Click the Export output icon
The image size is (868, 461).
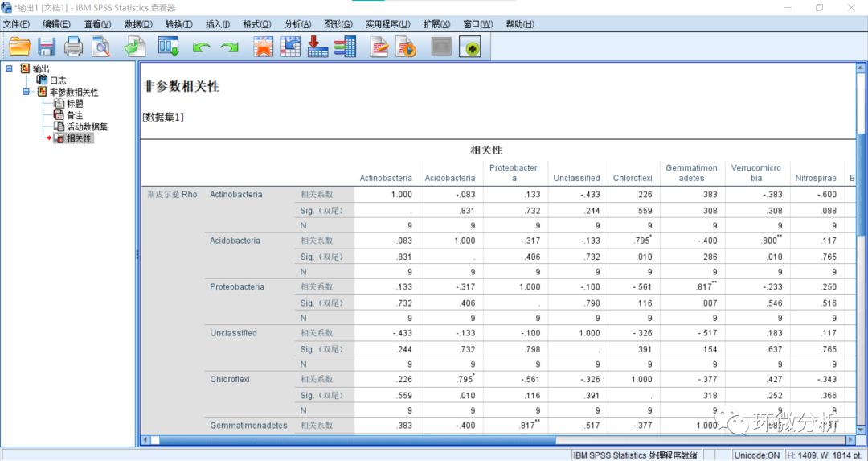[x=135, y=47]
